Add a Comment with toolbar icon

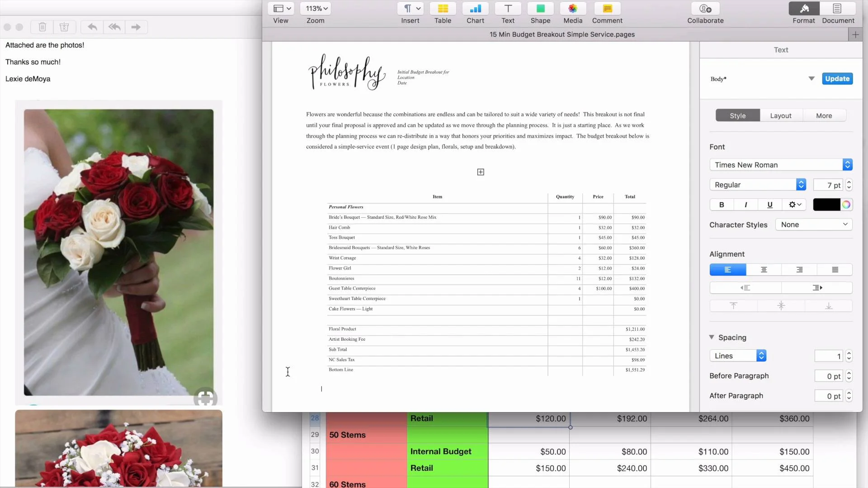[607, 9]
